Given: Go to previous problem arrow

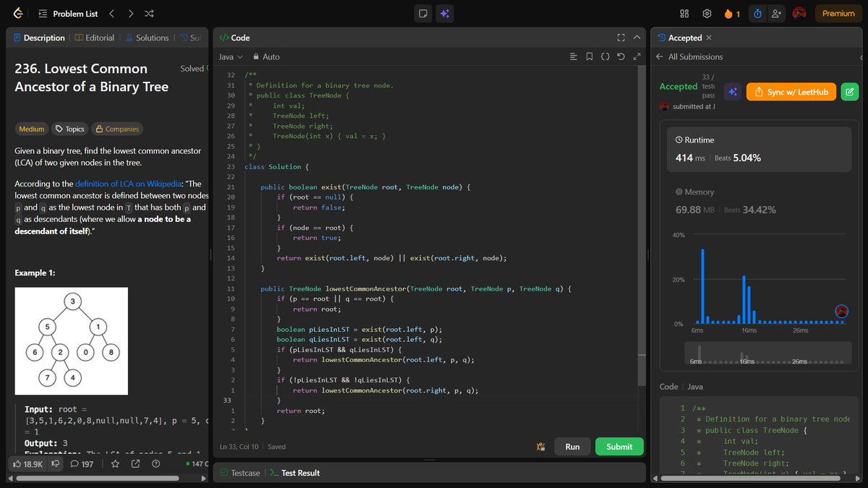Looking at the screenshot, I should [111, 13].
